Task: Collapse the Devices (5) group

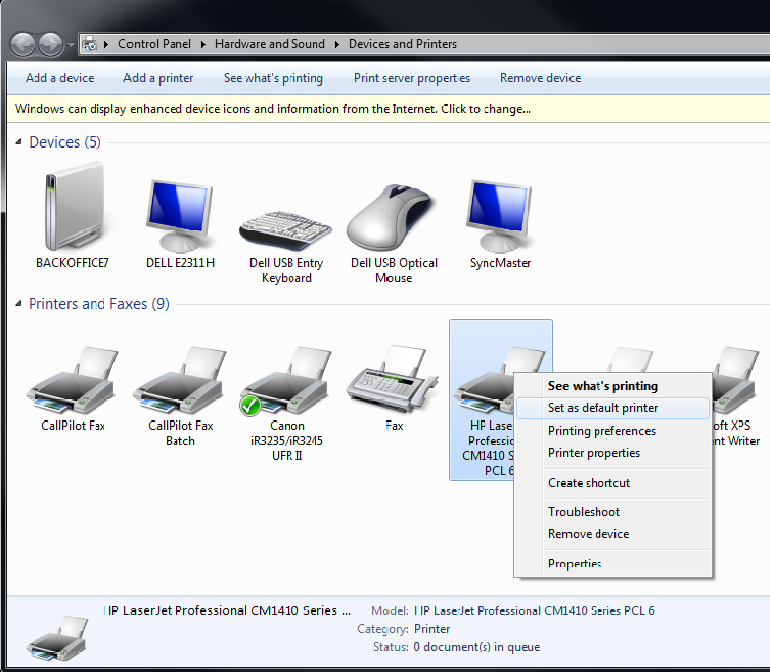Action: tap(18, 142)
